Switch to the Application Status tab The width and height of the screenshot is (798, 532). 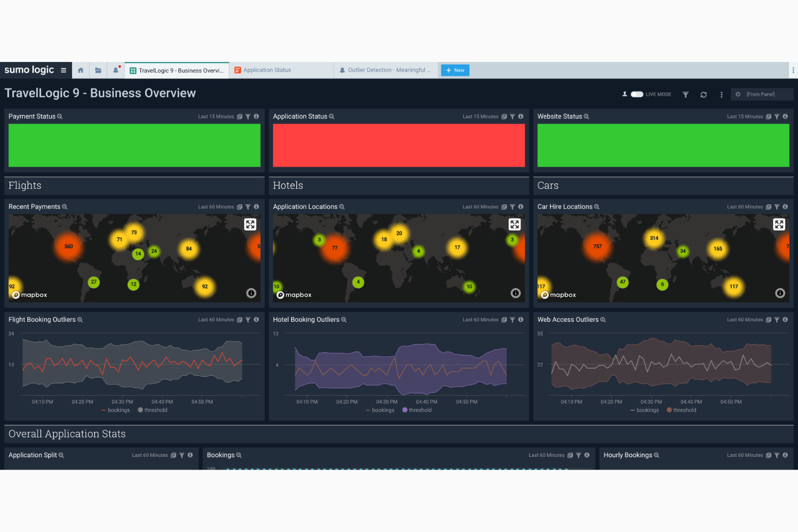[x=266, y=70]
